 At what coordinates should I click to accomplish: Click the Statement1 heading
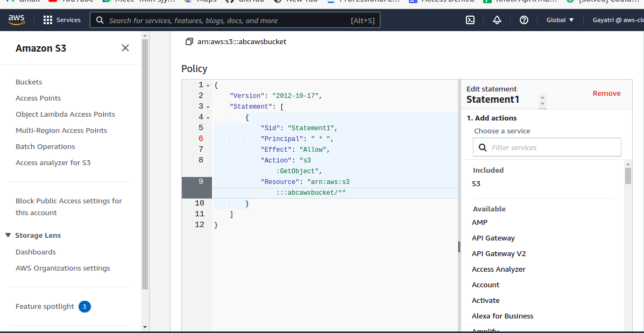point(493,100)
